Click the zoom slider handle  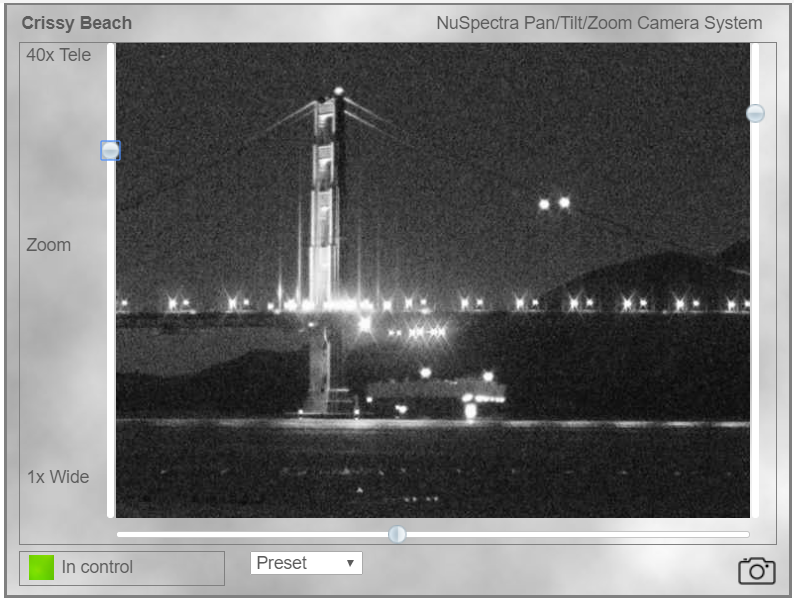tap(110, 150)
